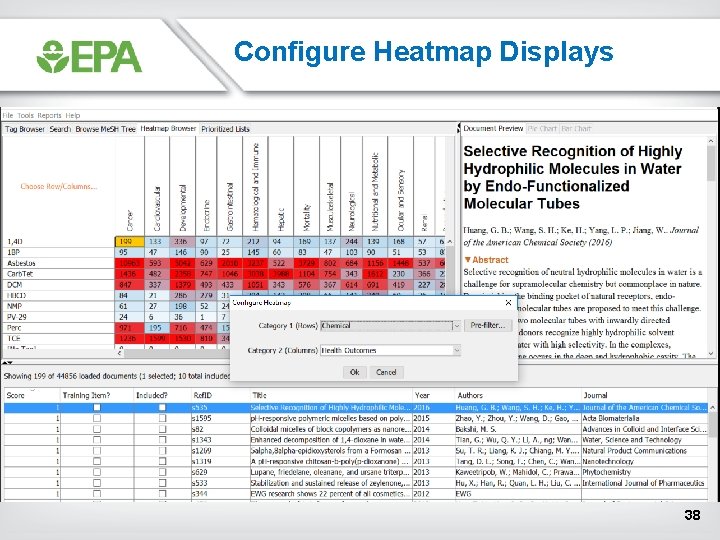The width and height of the screenshot is (720, 540).
Task: Sort by the RefID column header
Action: [x=219, y=395]
